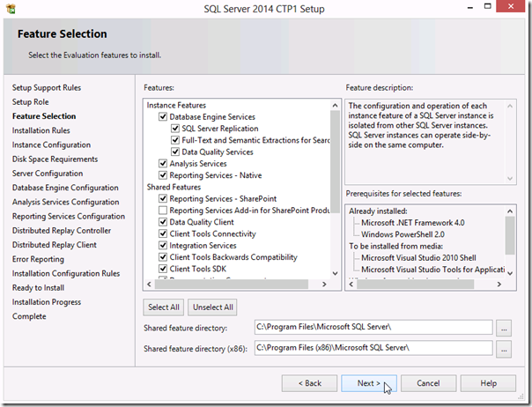The height and width of the screenshot is (407, 532).
Task: Click features list scroll down arrow
Action: [x=336, y=273]
